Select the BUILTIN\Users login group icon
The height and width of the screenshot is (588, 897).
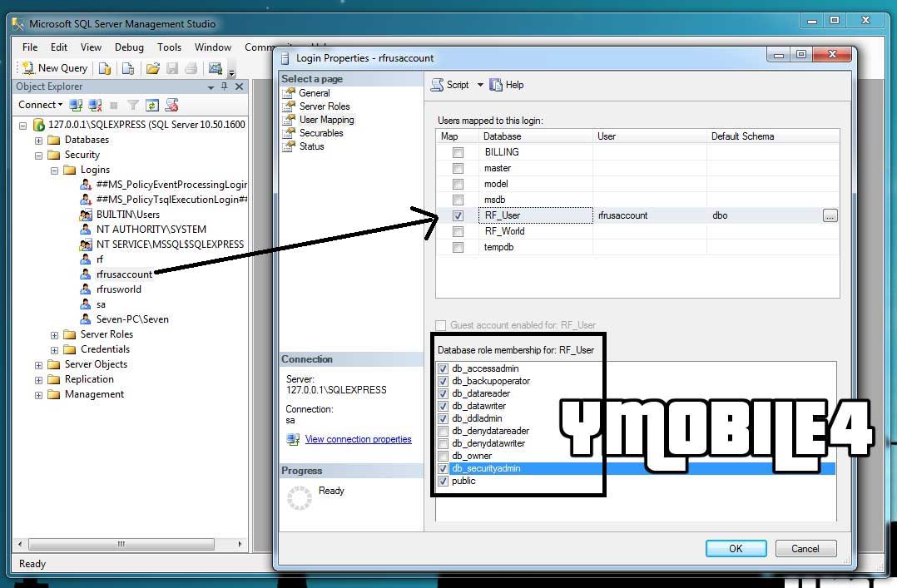(85, 215)
